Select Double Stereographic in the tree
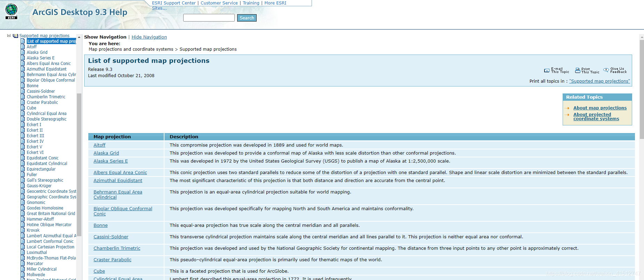The width and height of the screenshot is (644, 280). coord(47,119)
